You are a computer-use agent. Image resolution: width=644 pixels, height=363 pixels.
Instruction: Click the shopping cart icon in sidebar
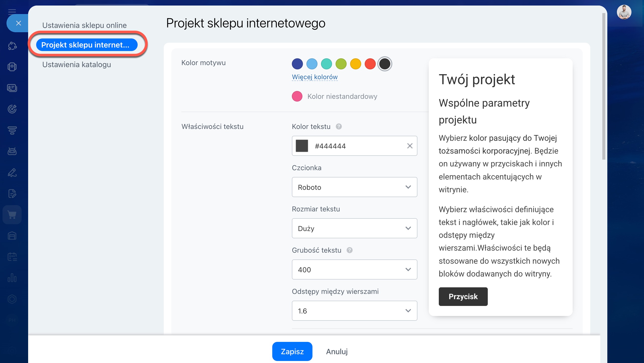(x=12, y=215)
